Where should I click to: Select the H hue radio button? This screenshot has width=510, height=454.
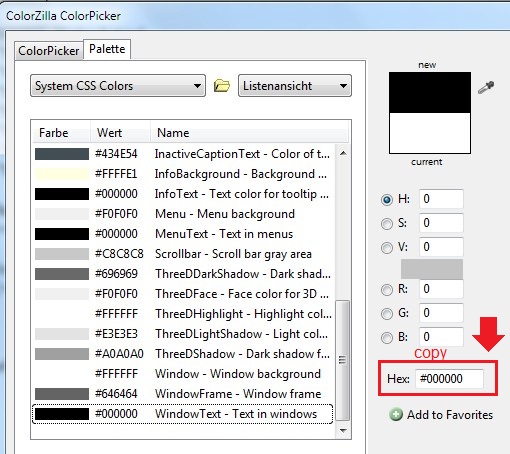387,200
